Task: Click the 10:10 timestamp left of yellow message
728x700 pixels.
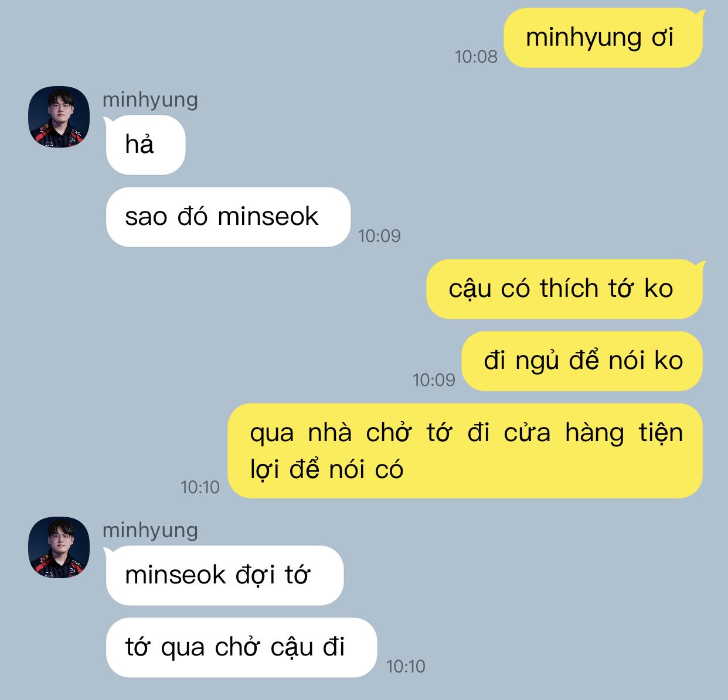Action: pyautogui.click(x=200, y=487)
